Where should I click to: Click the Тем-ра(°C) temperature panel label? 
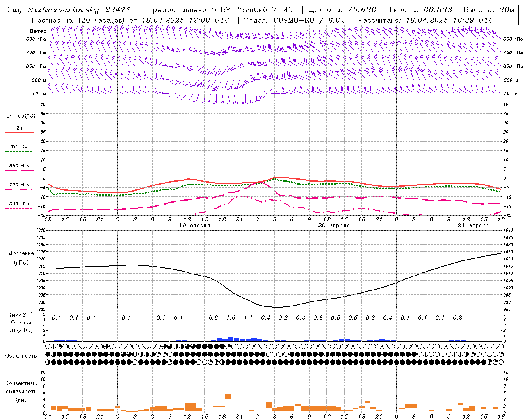click(x=19, y=116)
